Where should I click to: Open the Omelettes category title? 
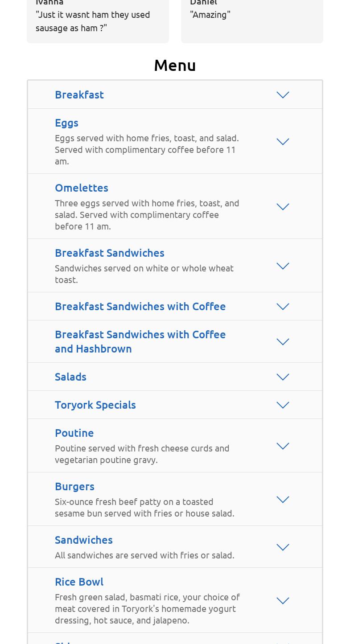pyautogui.click(x=82, y=188)
